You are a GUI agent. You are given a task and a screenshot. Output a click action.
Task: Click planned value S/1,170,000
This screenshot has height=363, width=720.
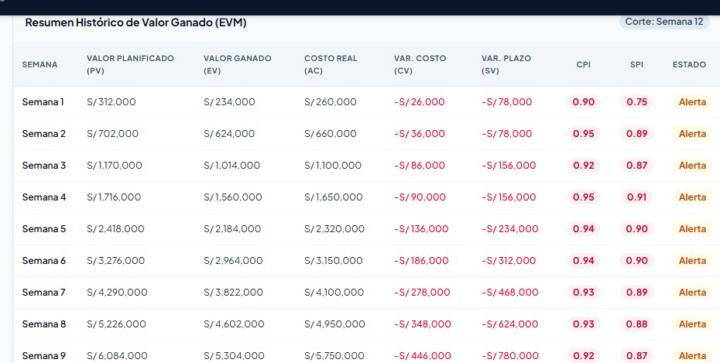tap(114, 165)
